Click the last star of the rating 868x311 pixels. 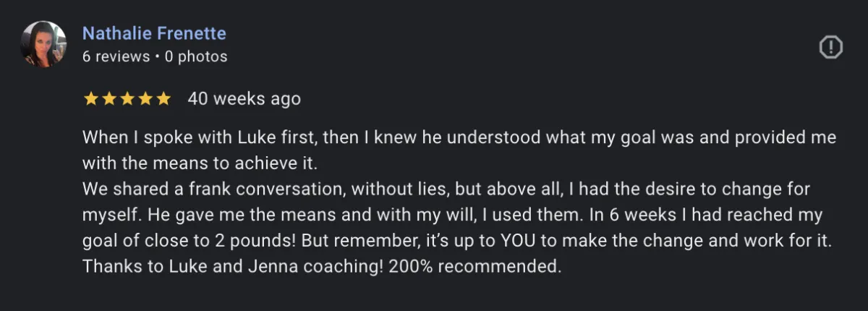(163, 98)
